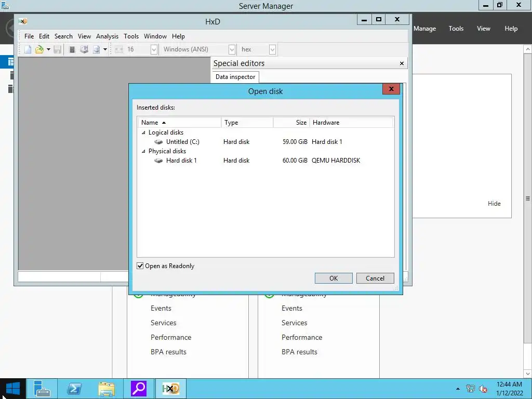The height and width of the screenshot is (399, 532).
Task: Click the purple magnifier search taskbar icon
Action: (x=138, y=389)
